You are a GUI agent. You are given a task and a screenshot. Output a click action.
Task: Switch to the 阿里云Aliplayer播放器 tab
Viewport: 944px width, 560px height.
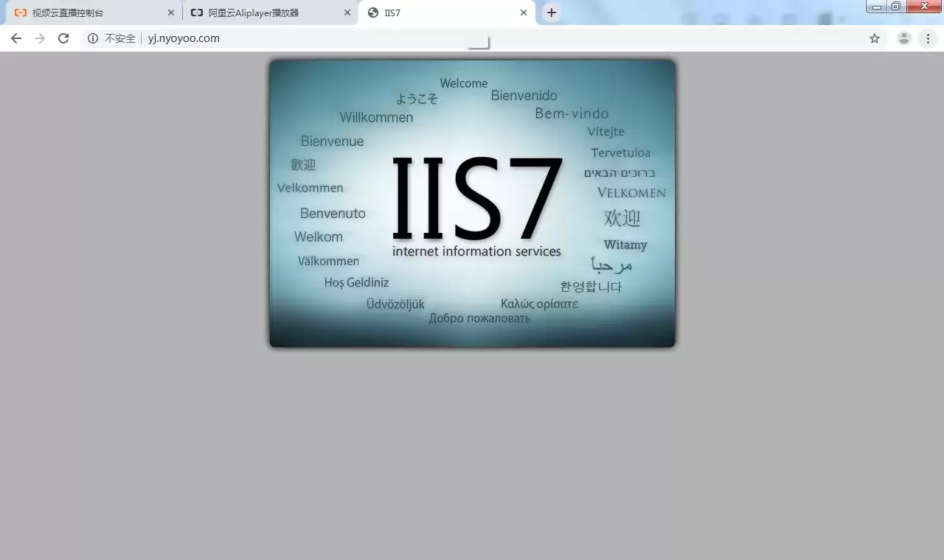pyautogui.click(x=269, y=13)
